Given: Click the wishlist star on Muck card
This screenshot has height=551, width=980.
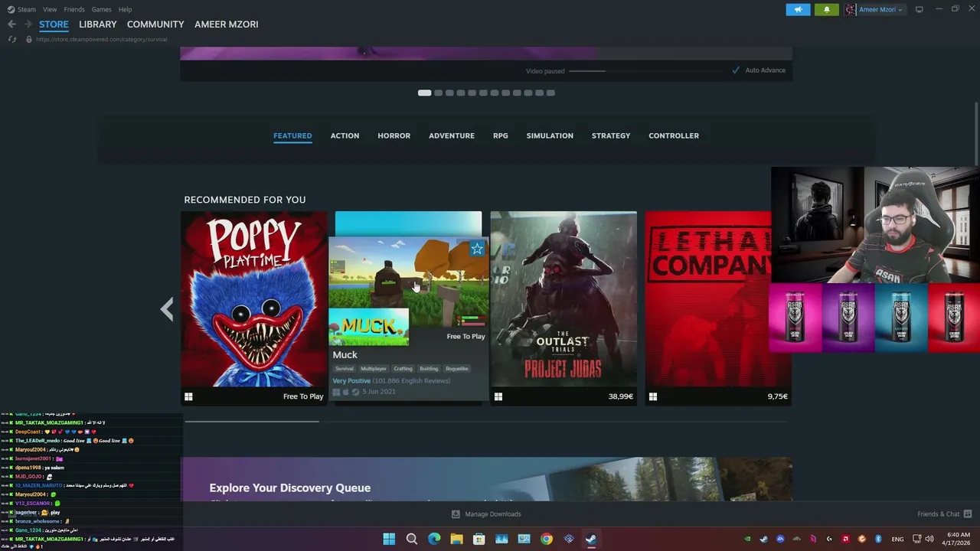Looking at the screenshot, I should (477, 249).
